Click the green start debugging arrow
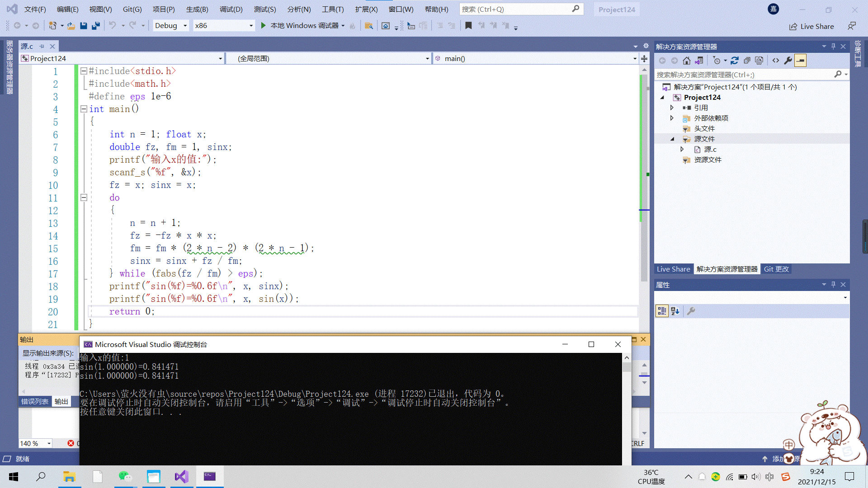Viewport: 868px width, 488px height. point(264,26)
